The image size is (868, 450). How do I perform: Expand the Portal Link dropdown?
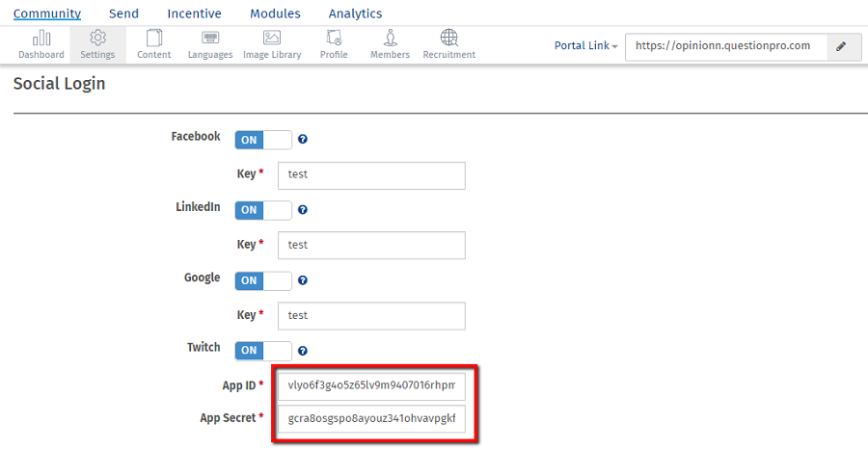pyautogui.click(x=585, y=46)
